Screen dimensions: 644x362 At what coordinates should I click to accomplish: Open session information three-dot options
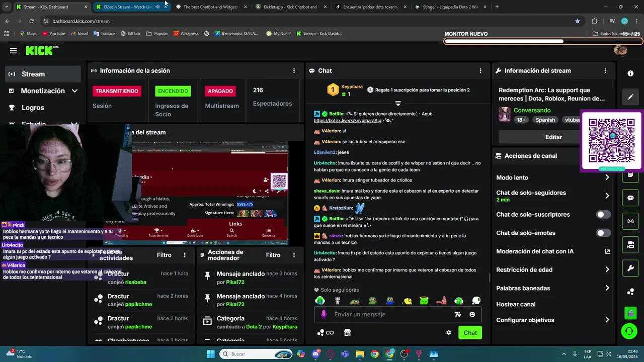(294, 71)
